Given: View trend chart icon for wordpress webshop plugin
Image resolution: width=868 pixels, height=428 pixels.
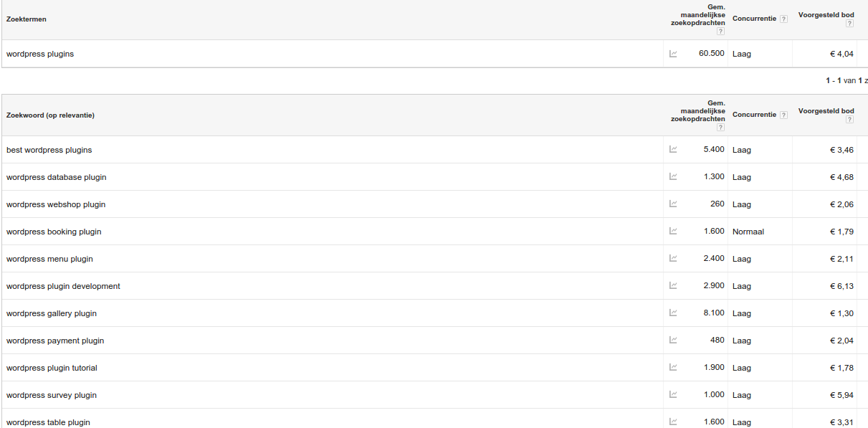Looking at the screenshot, I should [x=673, y=204].
